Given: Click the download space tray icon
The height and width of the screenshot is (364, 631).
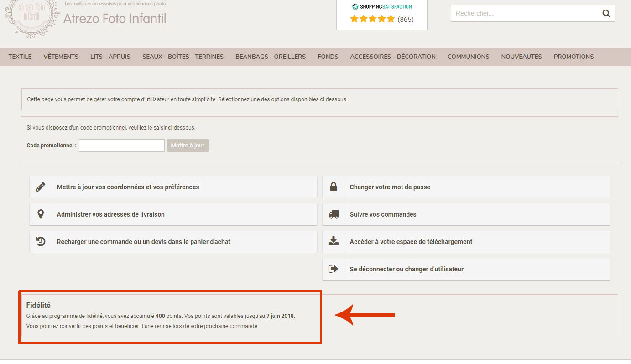Looking at the screenshot, I should coord(334,242).
